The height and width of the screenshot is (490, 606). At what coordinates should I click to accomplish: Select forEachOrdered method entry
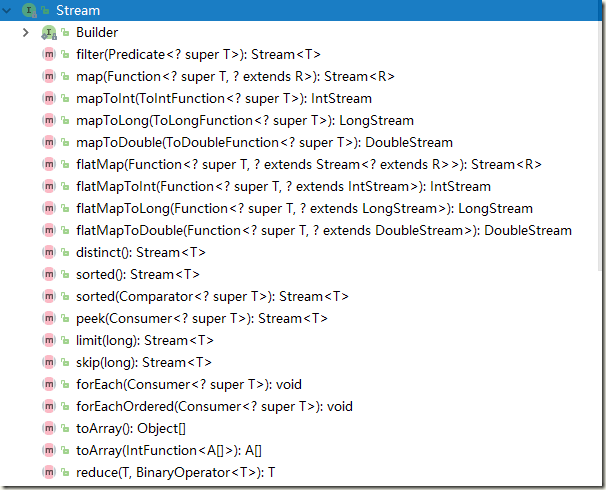214,407
